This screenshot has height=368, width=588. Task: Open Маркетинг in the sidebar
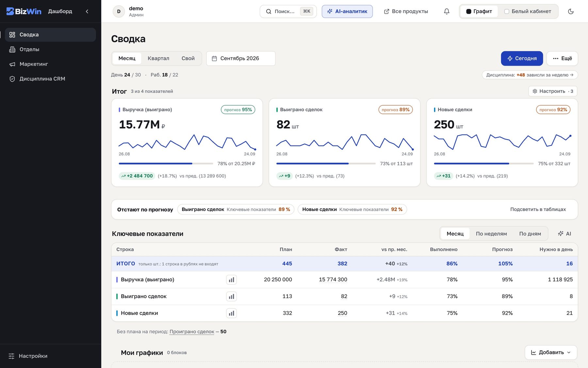tap(50, 64)
